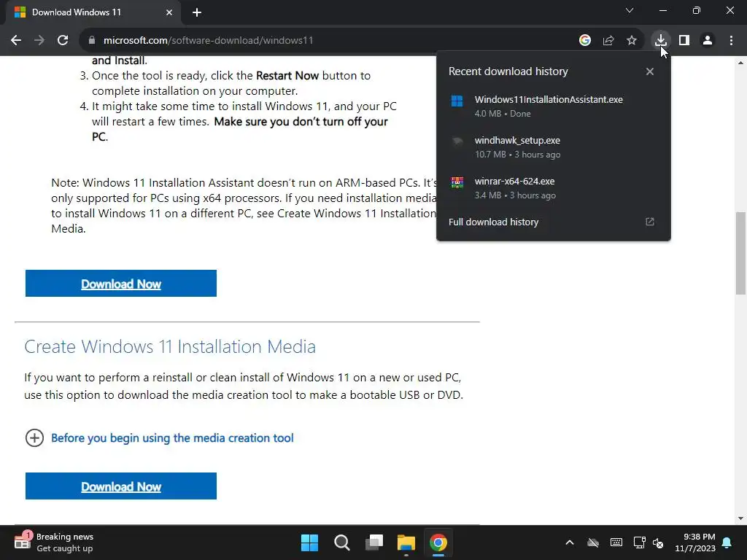The width and height of the screenshot is (747, 560).
Task: Open windhawk_setup.exe download entry
Action: click(x=553, y=147)
